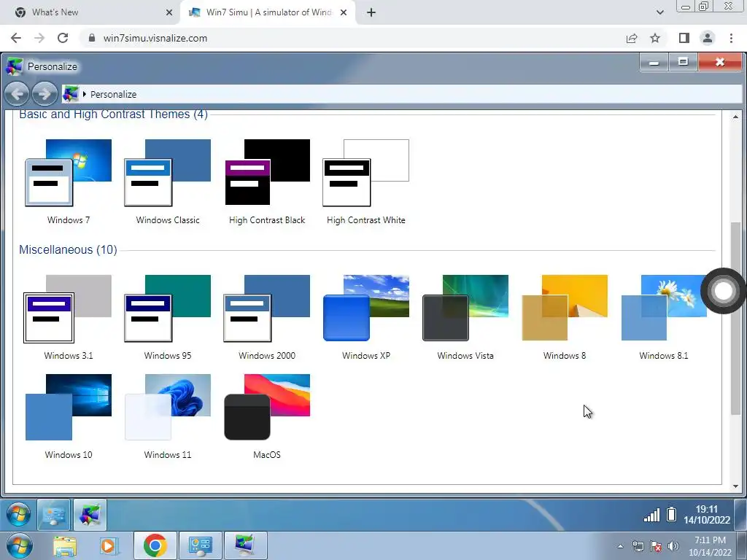Open the Chrome profile avatar
This screenshot has width=747, height=560.
708,38
